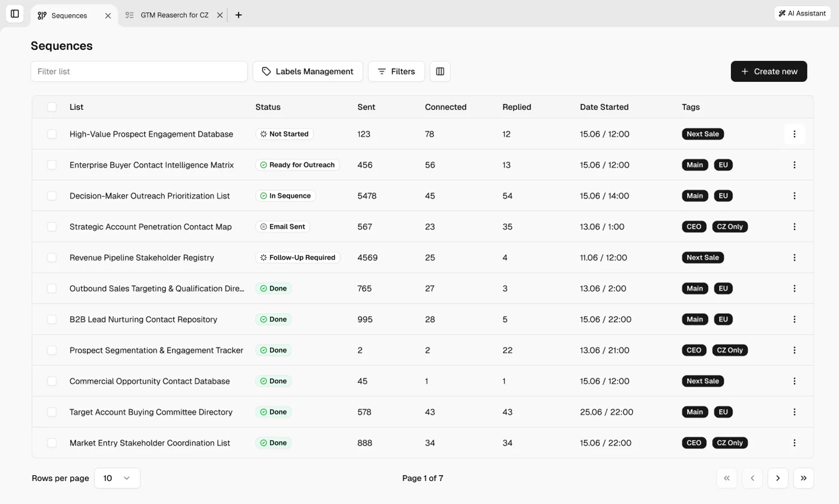Switch to GTM Reaserch for CZ tab
The image size is (839, 504).
click(x=174, y=15)
